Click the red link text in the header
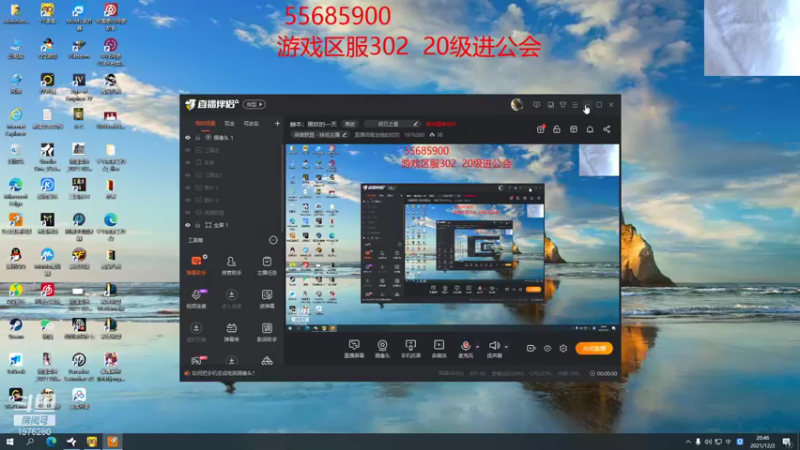 (441, 124)
